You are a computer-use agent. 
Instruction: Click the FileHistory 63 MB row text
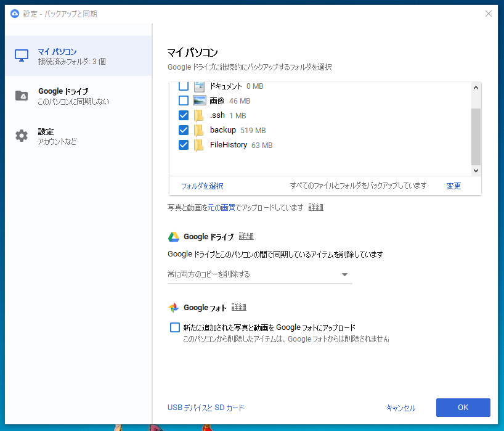coord(241,145)
